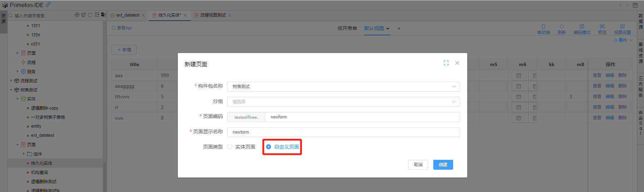The width and height of the screenshot is (644, 192).
Task: Click the refresh icon beside the search box
Action: (x=90, y=15)
